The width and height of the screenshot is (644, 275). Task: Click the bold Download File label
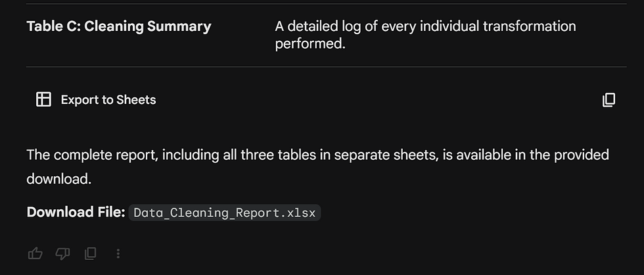point(76,213)
